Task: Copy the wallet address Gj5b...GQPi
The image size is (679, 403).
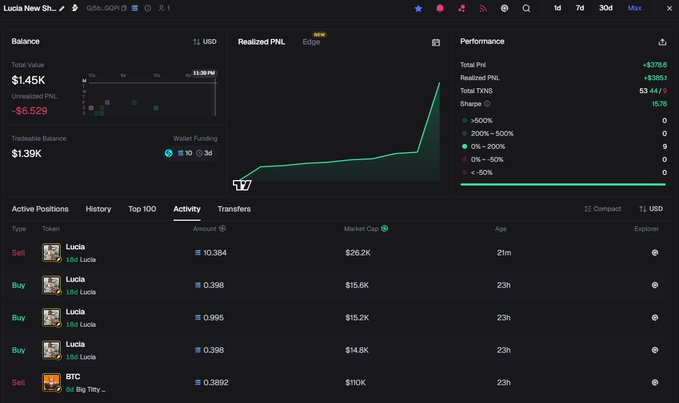Action: click(x=124, y=8)
